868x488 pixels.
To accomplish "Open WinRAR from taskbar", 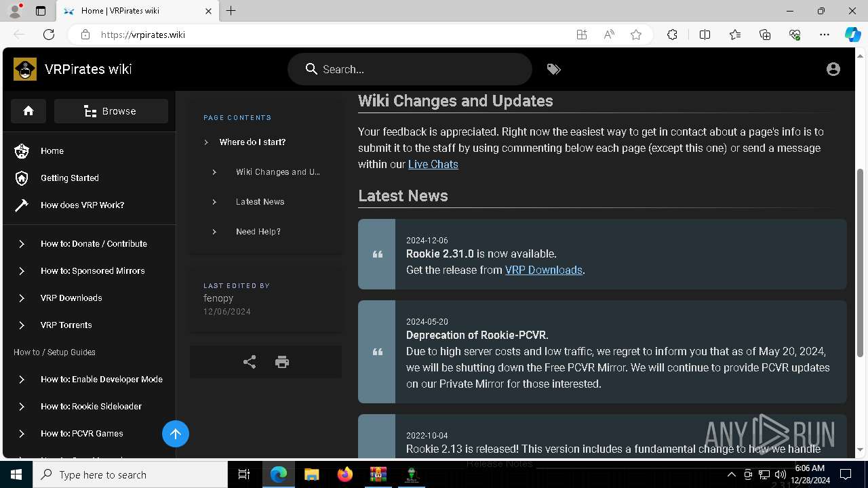I will tap(378, 474).
